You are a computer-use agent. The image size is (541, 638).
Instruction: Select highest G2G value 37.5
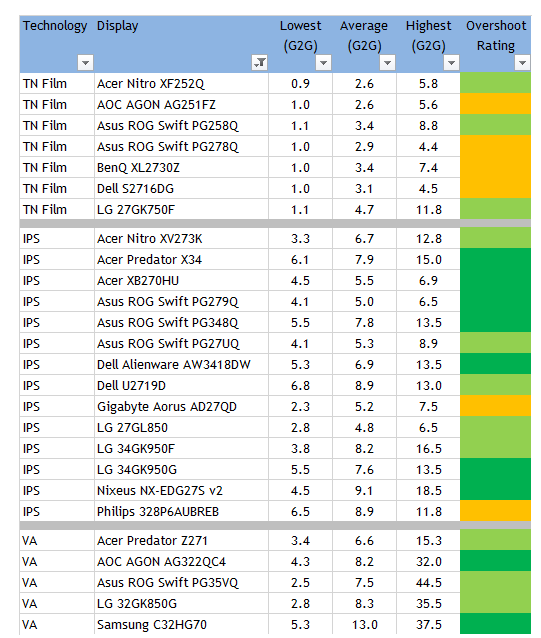pos(428,625)
